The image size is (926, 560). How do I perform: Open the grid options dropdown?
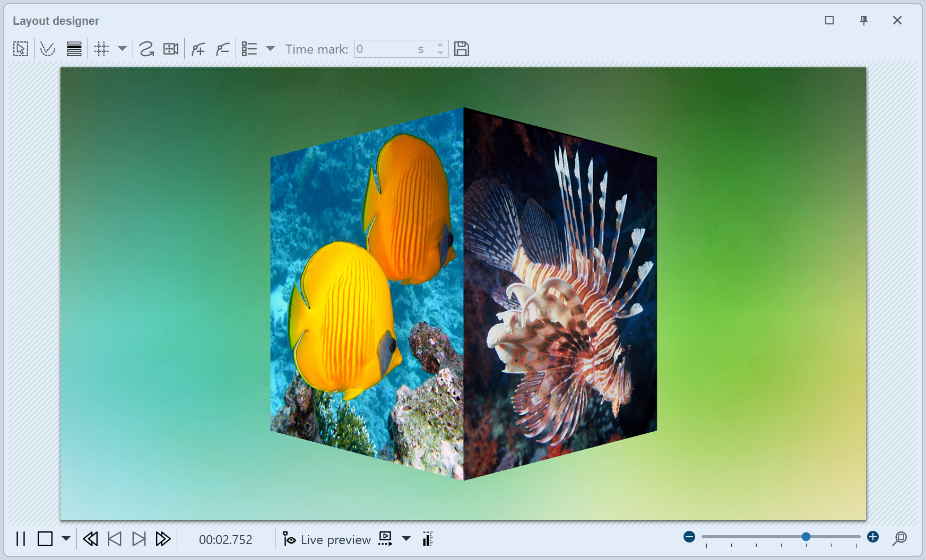pos(123,49)
